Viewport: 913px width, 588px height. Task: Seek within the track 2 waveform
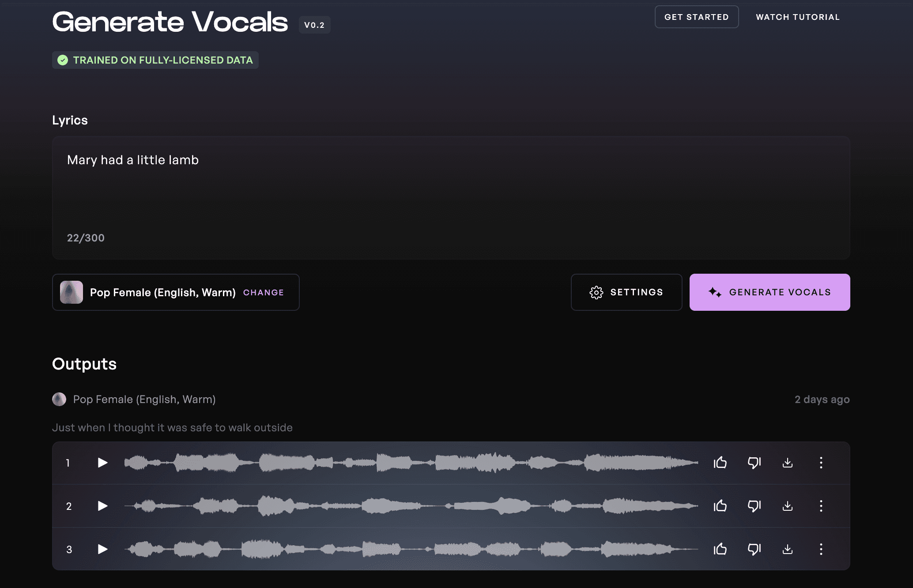point(411,506)
